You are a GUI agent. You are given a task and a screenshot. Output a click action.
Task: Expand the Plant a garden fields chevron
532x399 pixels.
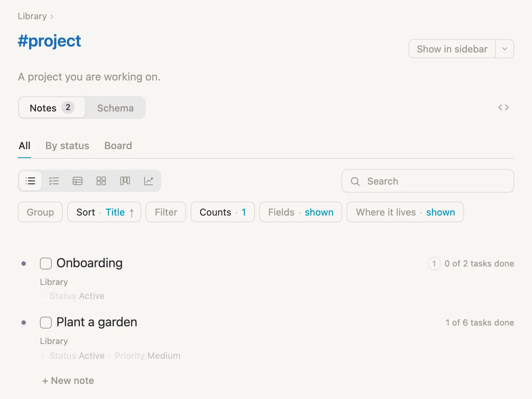(x=43, y=356)
